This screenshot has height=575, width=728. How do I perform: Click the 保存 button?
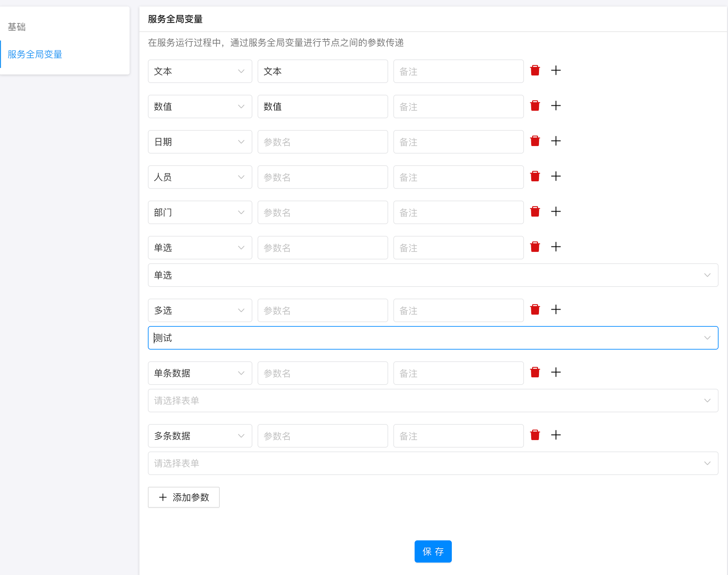click(x=433, y=551)
